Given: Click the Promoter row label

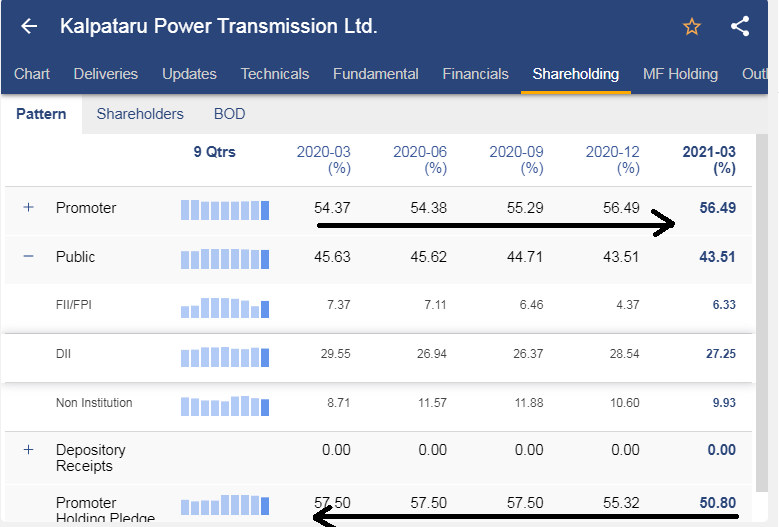Looking at the screenshot, I should coord(86,208).
